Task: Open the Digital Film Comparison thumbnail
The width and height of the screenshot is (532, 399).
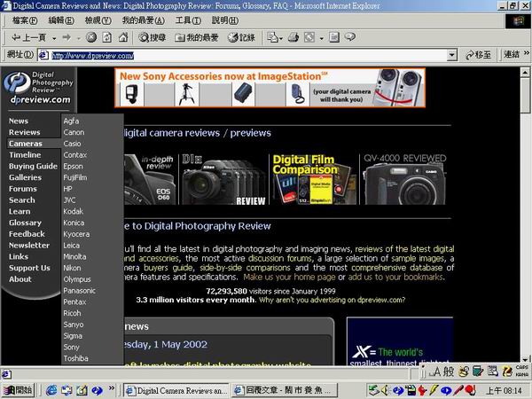Action: (314, 179)
